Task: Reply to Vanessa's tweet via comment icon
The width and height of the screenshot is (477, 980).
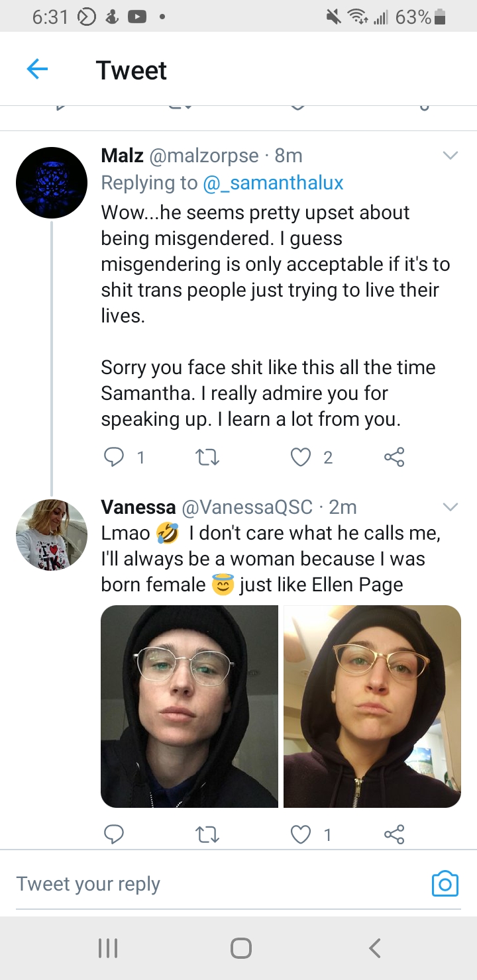Action: tap(114, 835)
